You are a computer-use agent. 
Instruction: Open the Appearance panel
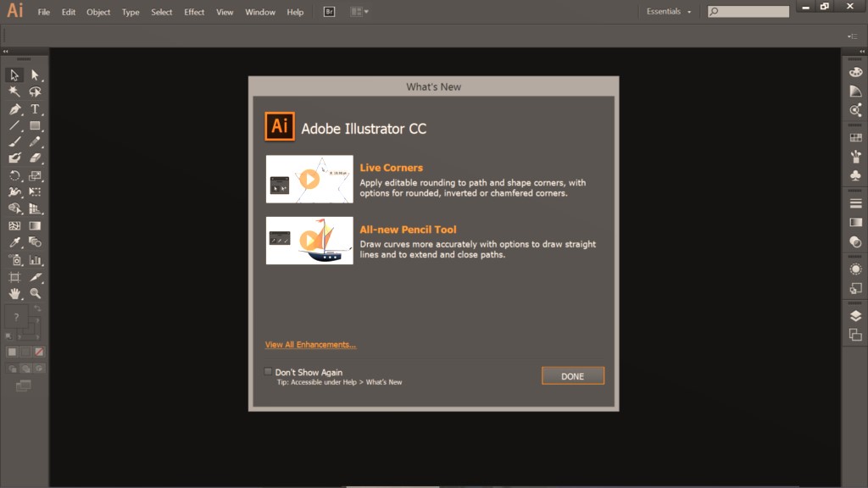855,269
